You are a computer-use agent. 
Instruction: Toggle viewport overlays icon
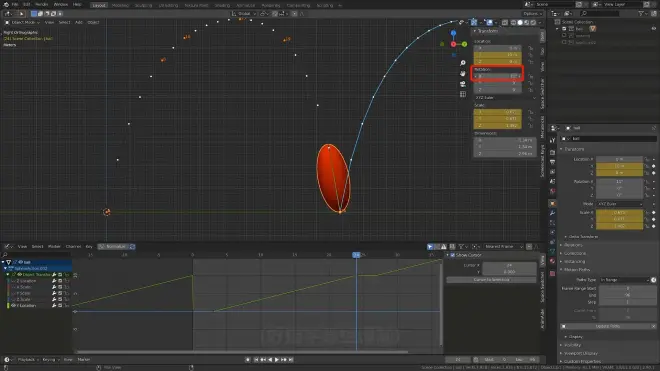(490, 22)
